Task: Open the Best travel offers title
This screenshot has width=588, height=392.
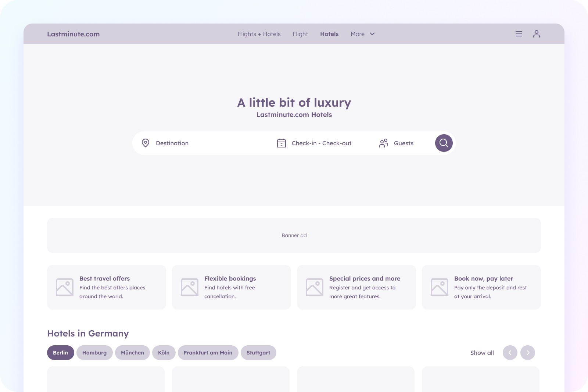Action: pos(105,278)
